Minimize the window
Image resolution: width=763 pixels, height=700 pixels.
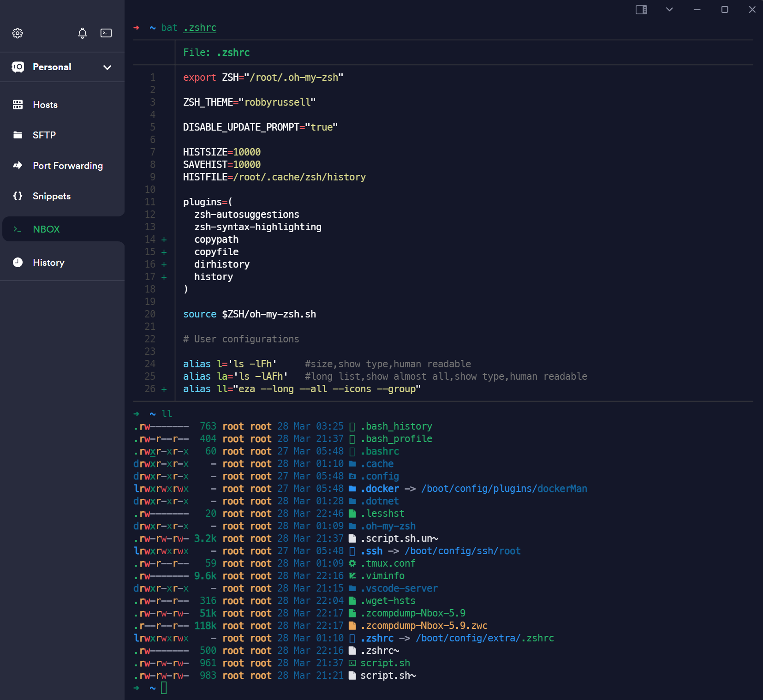697,10
